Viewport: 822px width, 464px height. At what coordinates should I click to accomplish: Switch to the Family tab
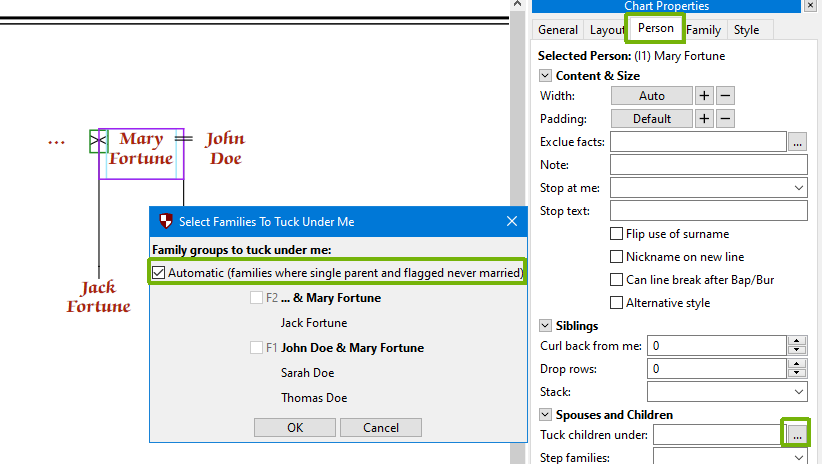[704, 30]
